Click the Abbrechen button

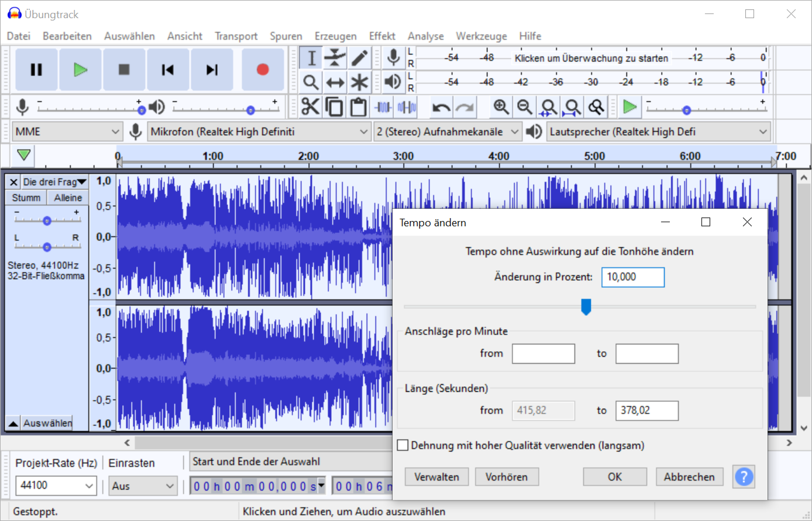[689, 477]
